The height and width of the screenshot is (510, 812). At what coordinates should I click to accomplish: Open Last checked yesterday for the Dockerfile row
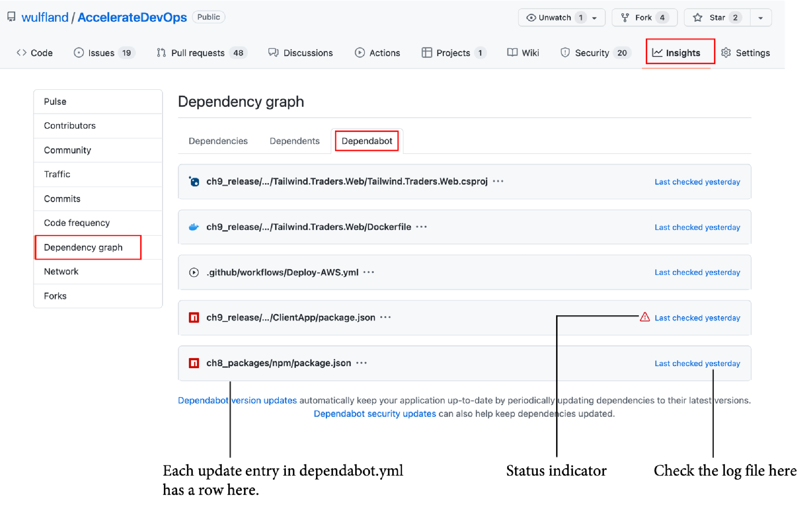(697, 227)
